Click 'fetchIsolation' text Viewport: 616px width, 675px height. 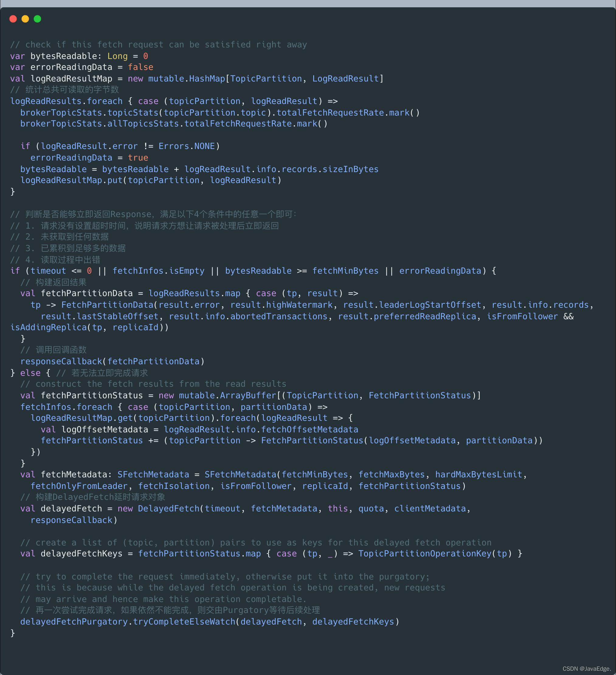pos(174,486)
